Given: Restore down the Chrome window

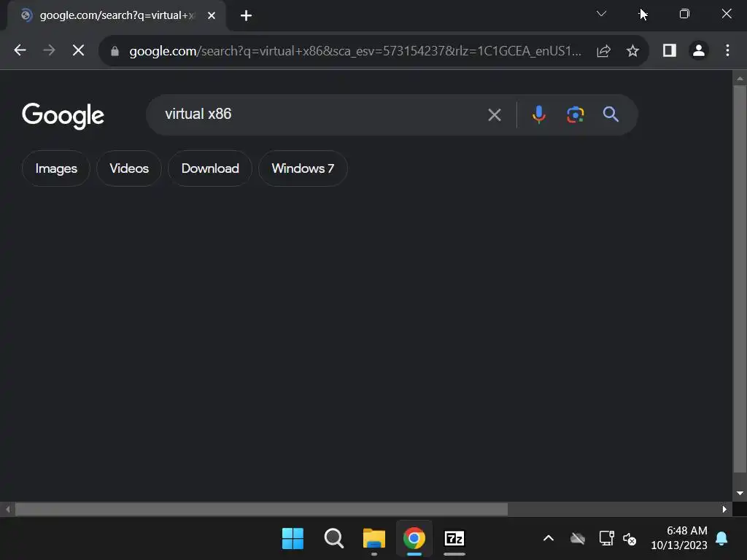Looking at the screenshot, I should (684, 14).
